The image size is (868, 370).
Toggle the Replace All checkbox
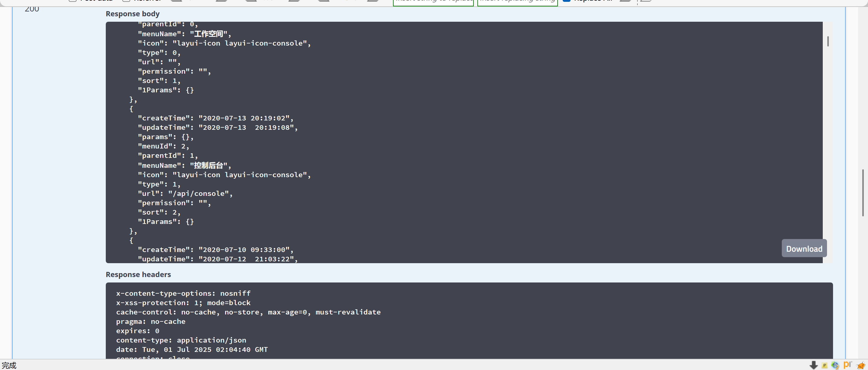[x=566, y=1]
